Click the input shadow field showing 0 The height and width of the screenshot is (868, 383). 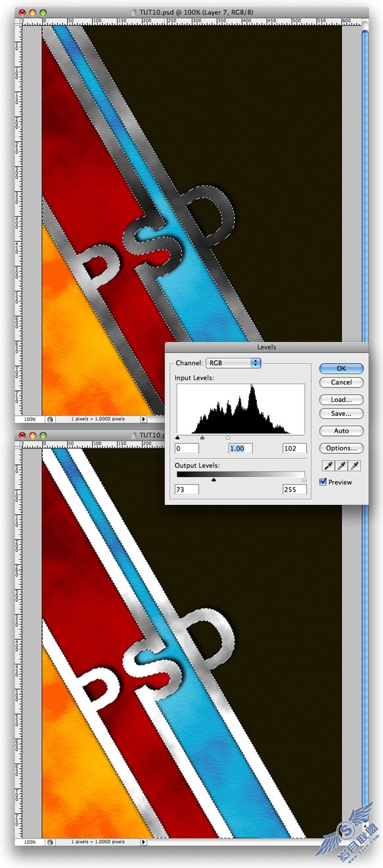point(187,448)
